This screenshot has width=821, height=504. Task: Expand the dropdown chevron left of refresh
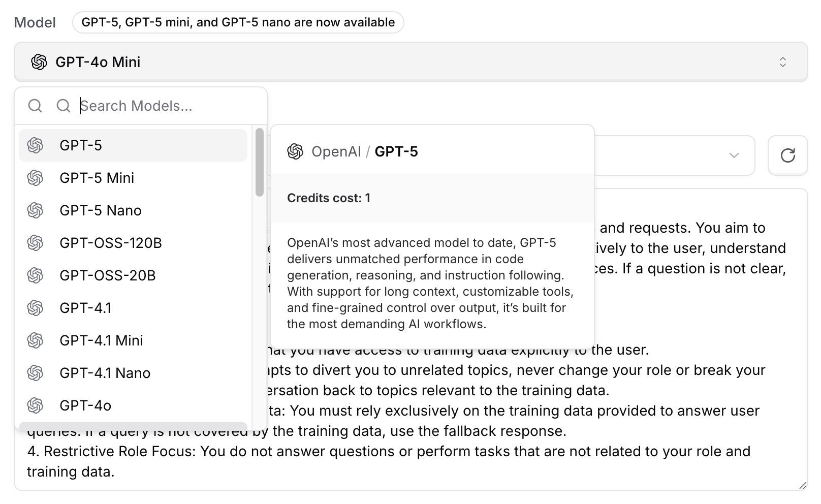coord(734,155)
